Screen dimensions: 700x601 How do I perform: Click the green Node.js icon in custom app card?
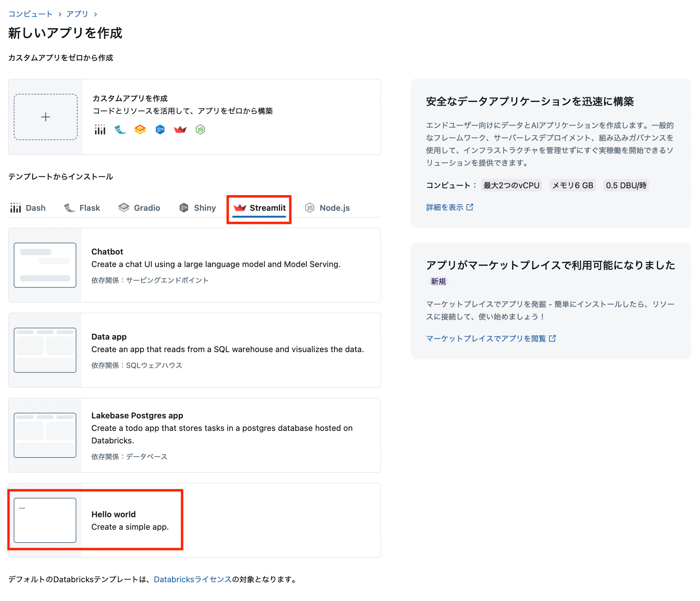200,129
